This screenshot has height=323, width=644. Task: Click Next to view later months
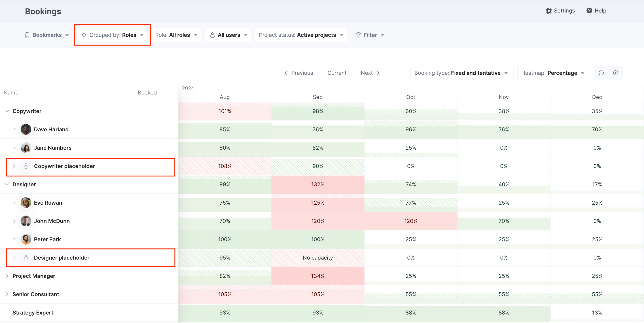(366, 73)
